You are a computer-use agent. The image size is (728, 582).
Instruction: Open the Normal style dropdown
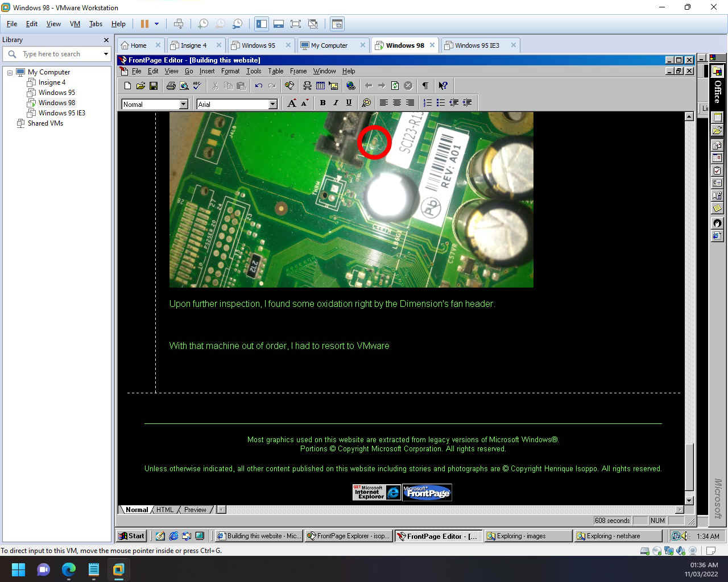(183, 104)
